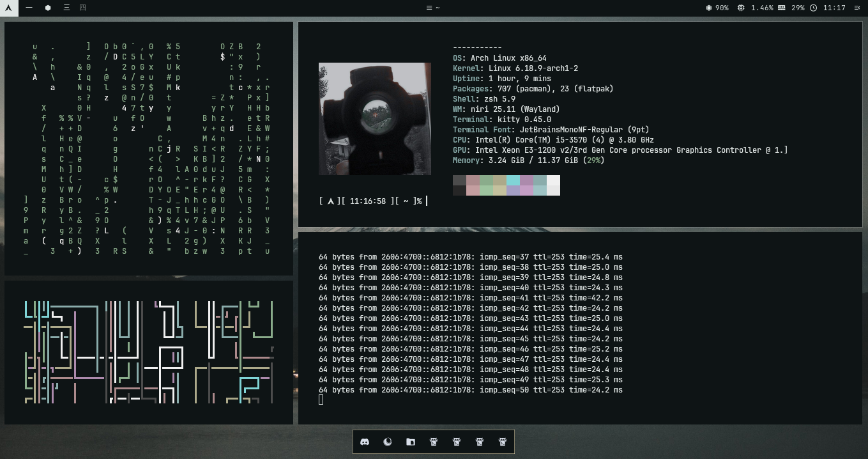Click the lavender color block below cyan one
This screenshot has width=868, height=459.
tap(513, 191)
